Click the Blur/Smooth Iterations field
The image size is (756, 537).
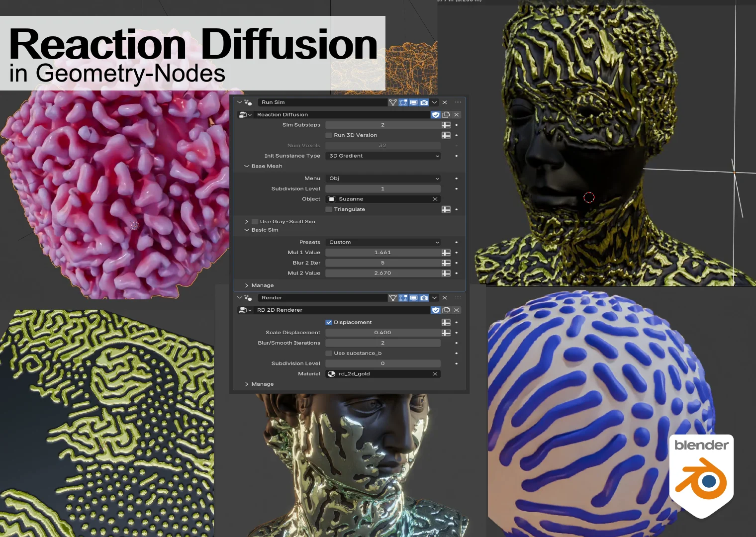pyautogui.click(x=383, y=343)
